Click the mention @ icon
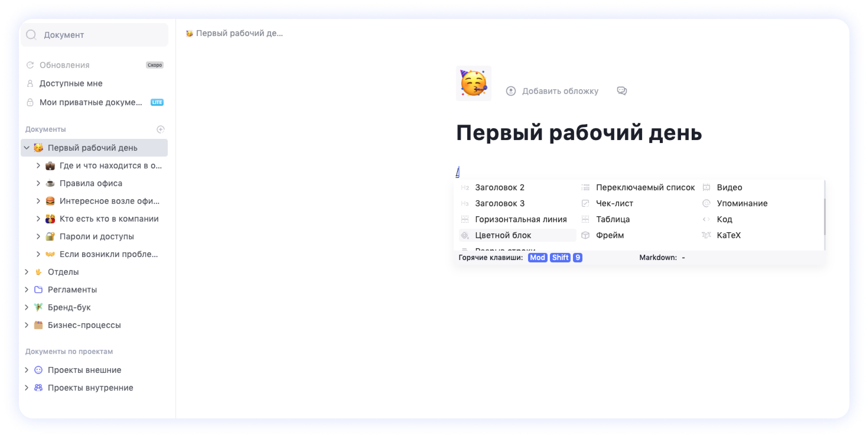The width and height of the screenshot is (868, 437). 706,203
